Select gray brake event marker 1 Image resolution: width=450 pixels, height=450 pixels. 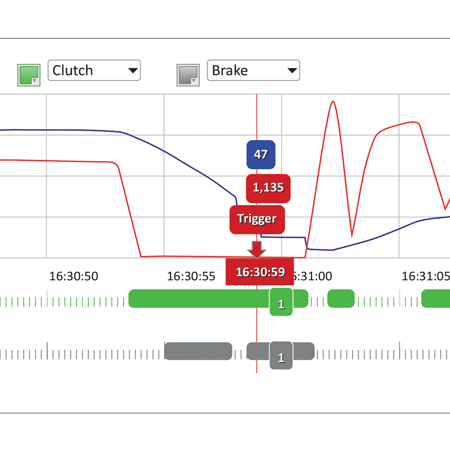281,355
